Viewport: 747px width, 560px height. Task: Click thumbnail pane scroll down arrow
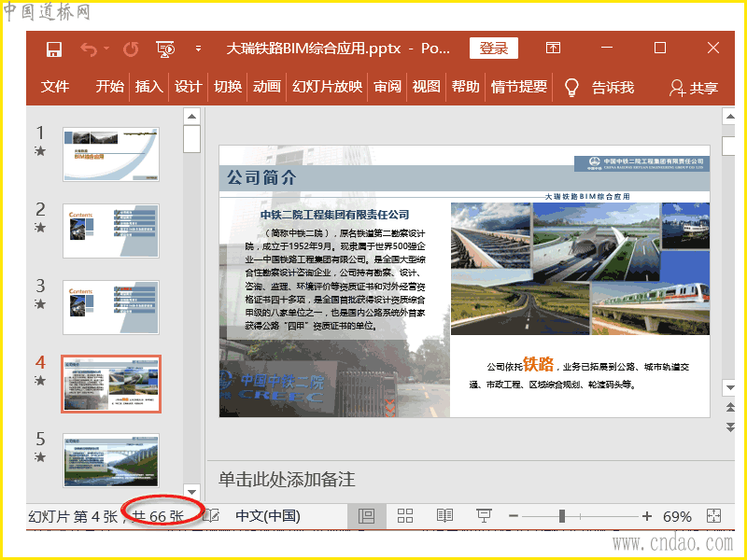[x=191, y=492]
